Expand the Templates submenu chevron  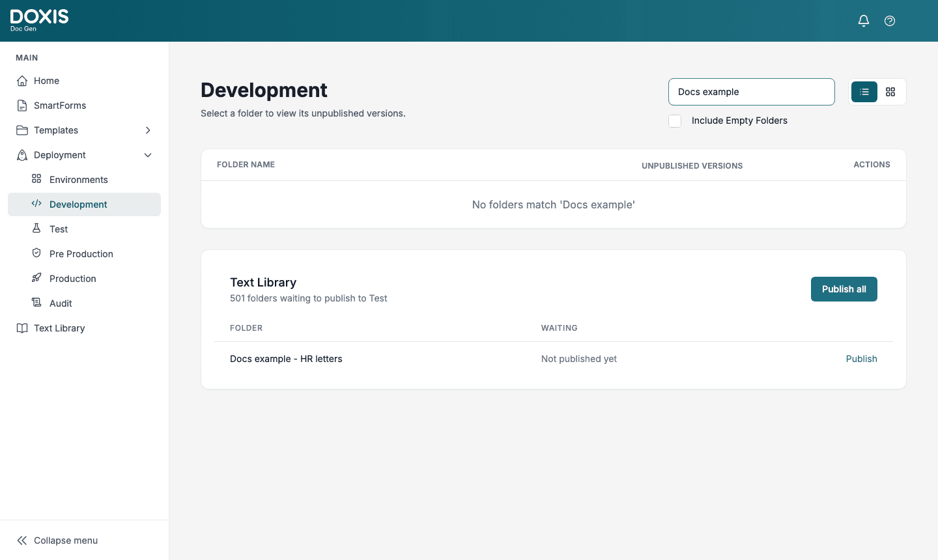click(x=148, y=130)
